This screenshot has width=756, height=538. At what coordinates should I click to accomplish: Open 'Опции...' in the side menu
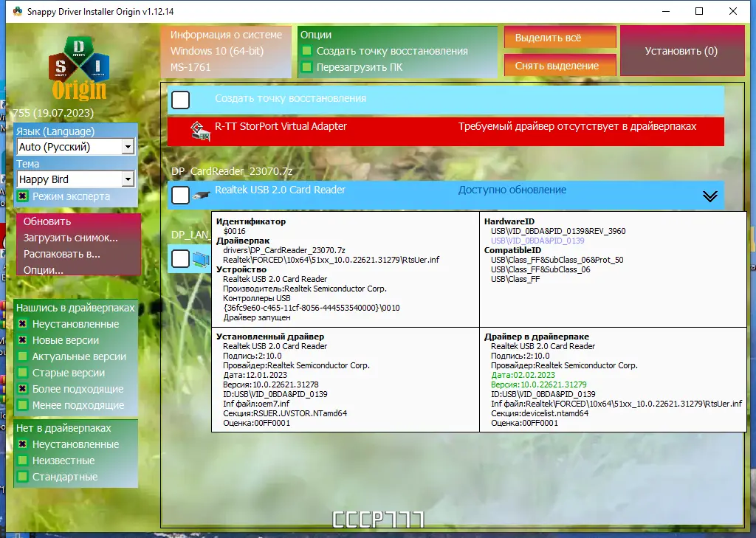point(44,270)
